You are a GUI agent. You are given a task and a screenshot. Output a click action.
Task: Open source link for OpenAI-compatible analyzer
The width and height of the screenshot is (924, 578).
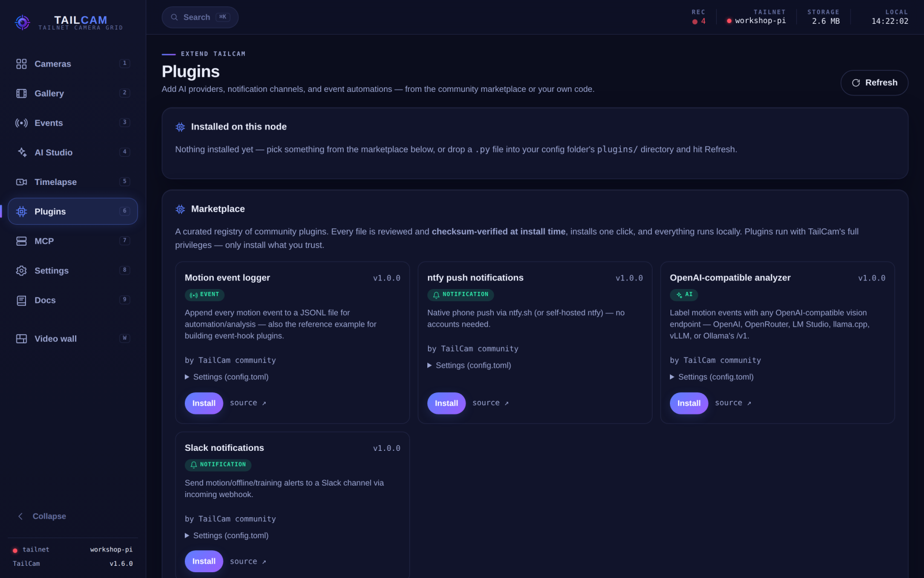pyautogui.click(x=733, y=403)
